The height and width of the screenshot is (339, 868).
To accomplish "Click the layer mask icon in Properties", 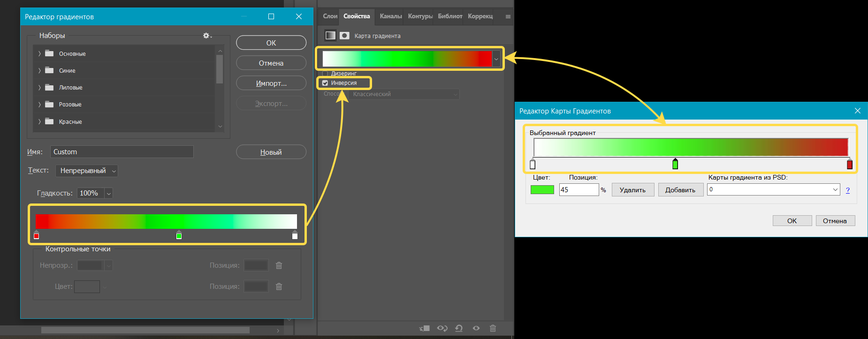I will click(344, 36).
